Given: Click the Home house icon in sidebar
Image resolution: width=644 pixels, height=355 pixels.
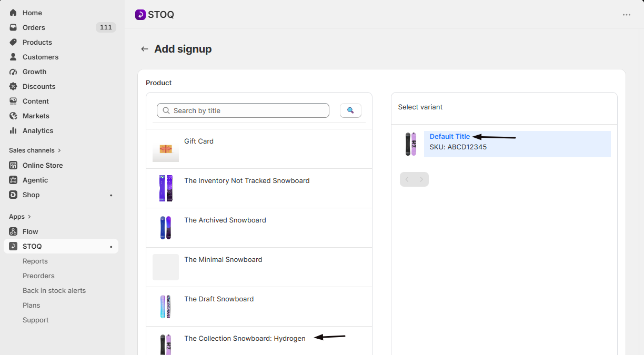Looking at the screenshot, I should [x=13, y=13].
